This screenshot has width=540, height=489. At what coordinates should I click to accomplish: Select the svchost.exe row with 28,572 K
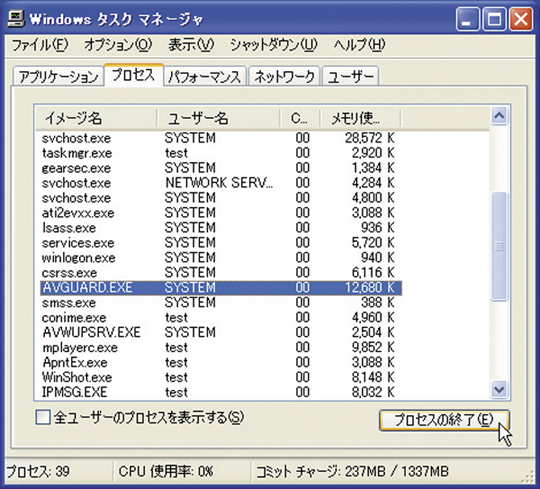point(221,138)
